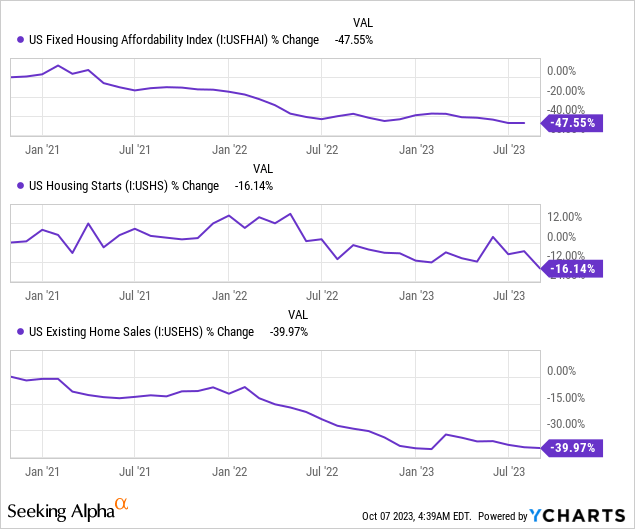
Task: Click the -16.14% purple value flag
Action: tap(570, 268)
